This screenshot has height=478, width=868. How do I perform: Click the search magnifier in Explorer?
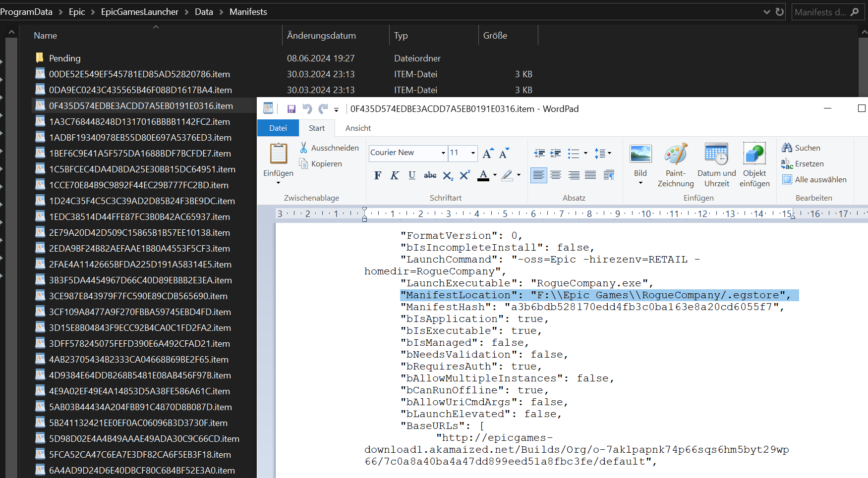coord(855,12)
